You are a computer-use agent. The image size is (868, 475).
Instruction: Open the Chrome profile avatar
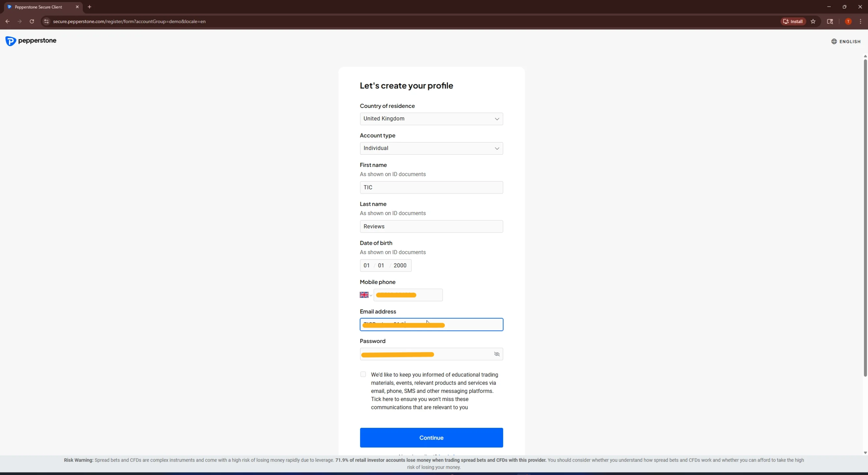point(848,21)
